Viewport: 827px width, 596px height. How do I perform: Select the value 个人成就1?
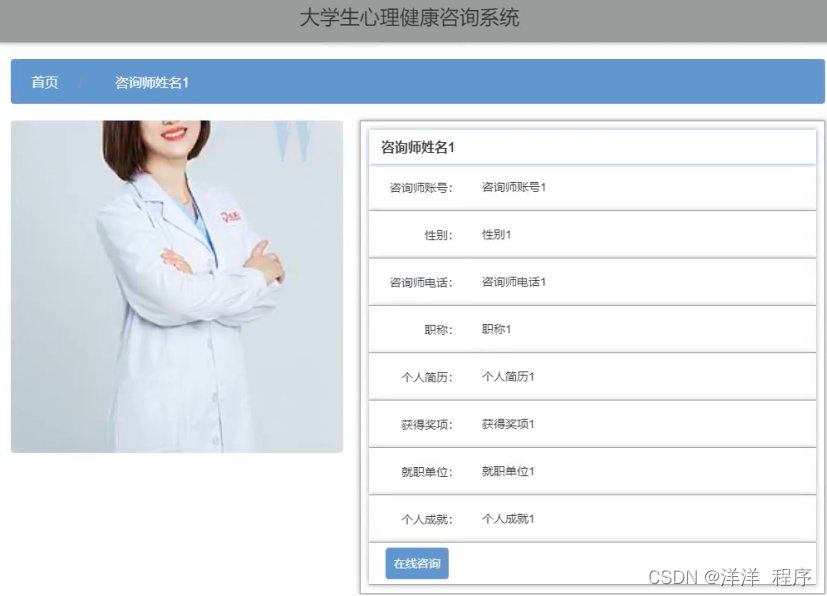508,519
